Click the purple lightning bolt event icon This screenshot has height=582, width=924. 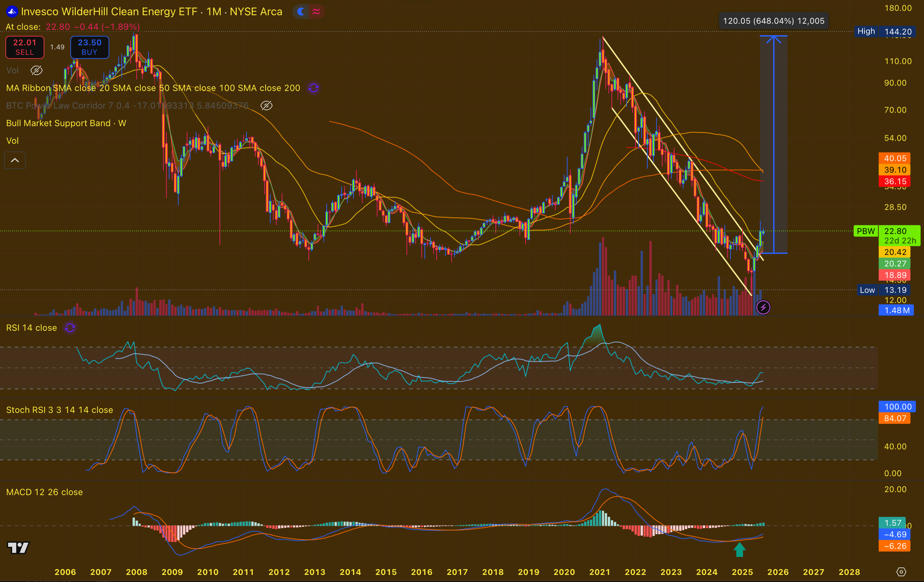pos(763,307)
